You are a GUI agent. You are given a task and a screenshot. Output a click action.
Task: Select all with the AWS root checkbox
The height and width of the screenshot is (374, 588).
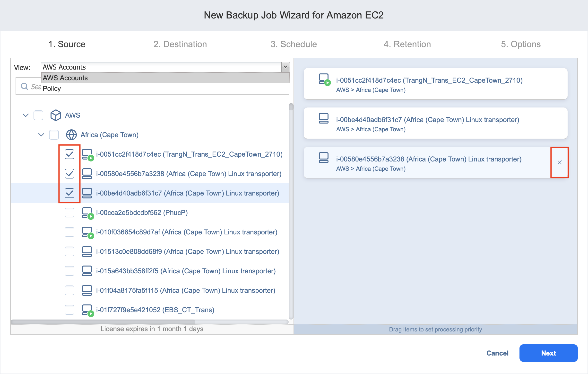tap(38, 115)
